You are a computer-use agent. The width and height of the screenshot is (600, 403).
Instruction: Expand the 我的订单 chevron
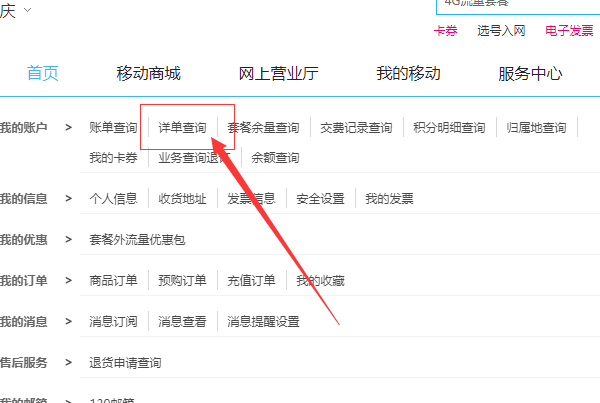[x=68, y=281]
